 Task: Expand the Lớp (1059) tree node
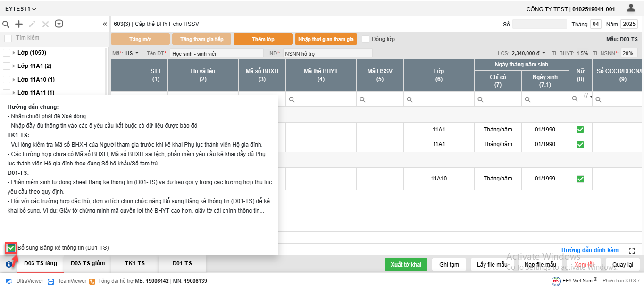coord(14,53)
